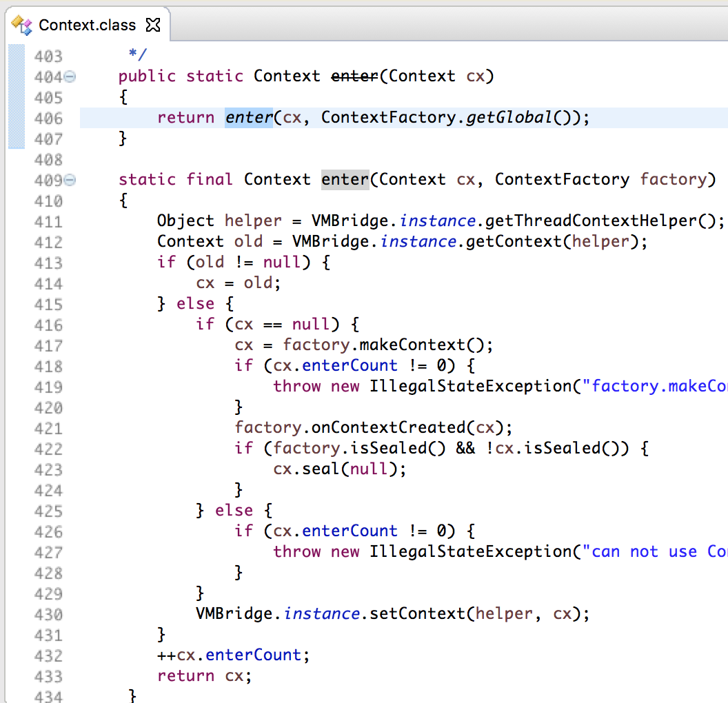Click the highlighted enter call on line 406

pyautogui.click(x=249, y=118)
